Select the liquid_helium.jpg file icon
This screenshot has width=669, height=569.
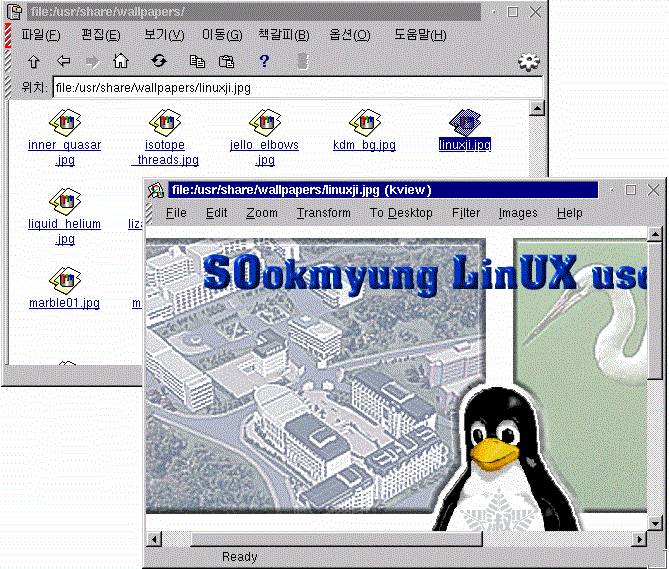[65, 201]
